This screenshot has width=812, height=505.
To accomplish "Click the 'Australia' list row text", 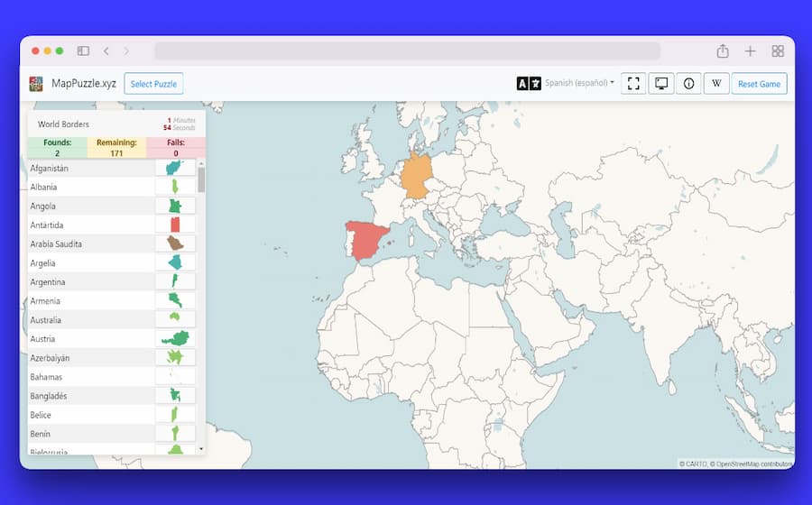I will (46, 320).
